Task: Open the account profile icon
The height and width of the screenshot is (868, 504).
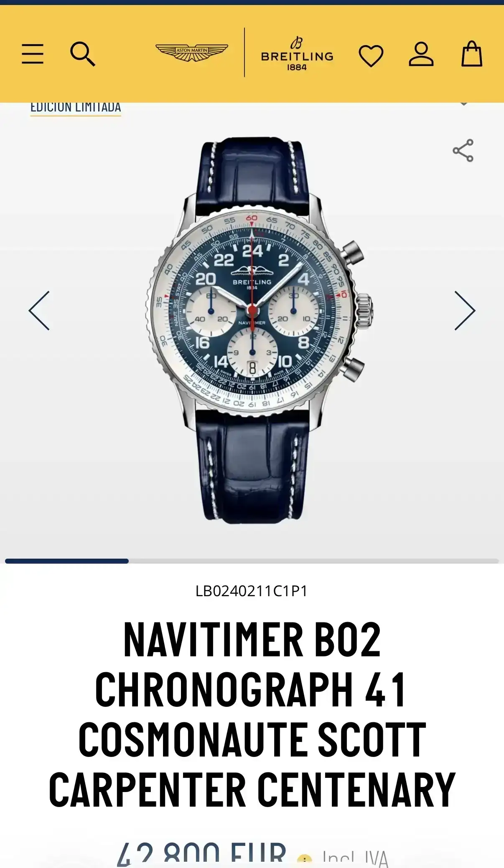Action: click(x=421, y=54)
